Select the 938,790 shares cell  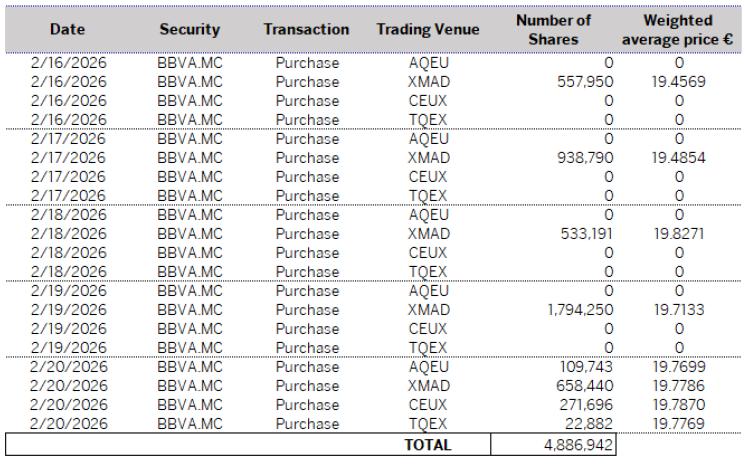point(584,158)
